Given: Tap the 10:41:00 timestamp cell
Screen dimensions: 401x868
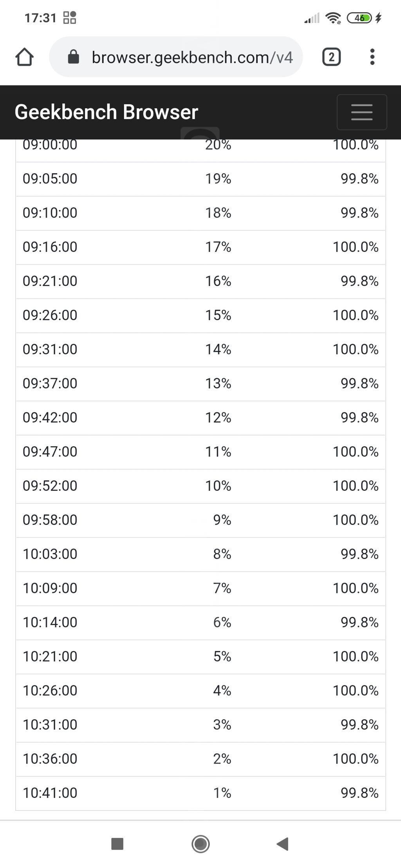Looking at the screenshot, I should click(50, 793).
